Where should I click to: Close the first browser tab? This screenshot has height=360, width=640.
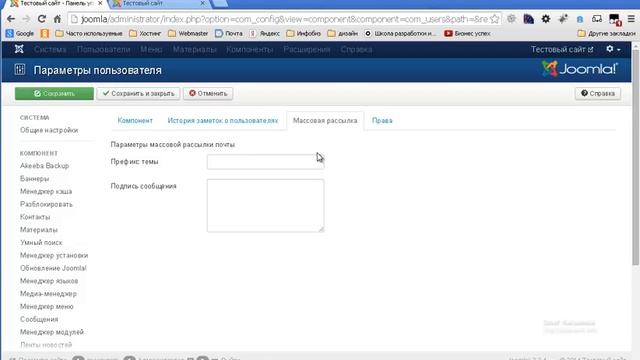pyautogui.click(x=100, y=3)
